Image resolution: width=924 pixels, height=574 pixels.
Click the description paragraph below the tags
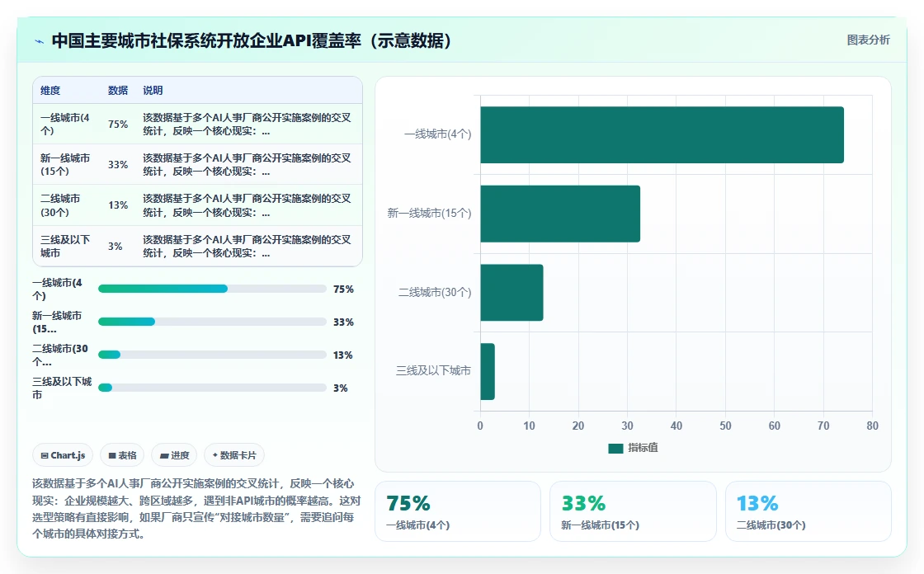coord(196,509)
